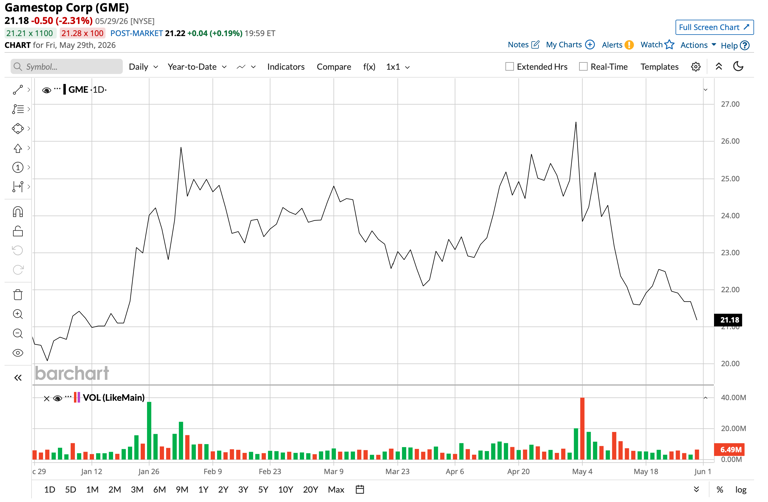Toggle percent scale
This screenshot has width=768, height=502.
[x=720, y=490]
